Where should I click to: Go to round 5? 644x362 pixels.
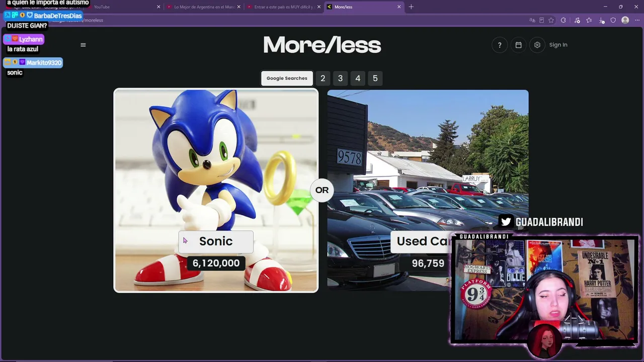(375, 78)
